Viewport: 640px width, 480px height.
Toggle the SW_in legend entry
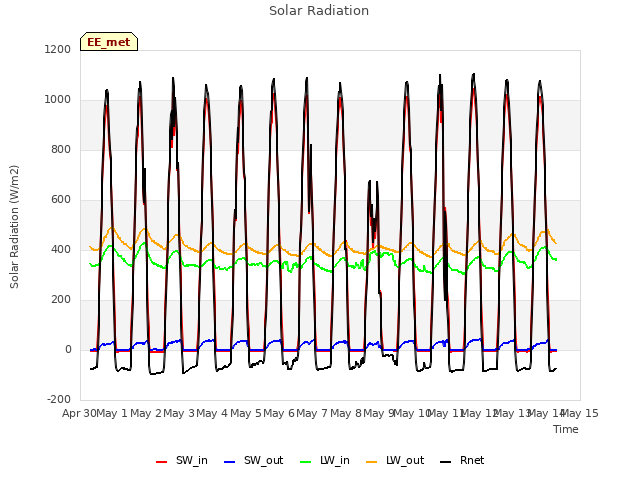tap(182, 460)
